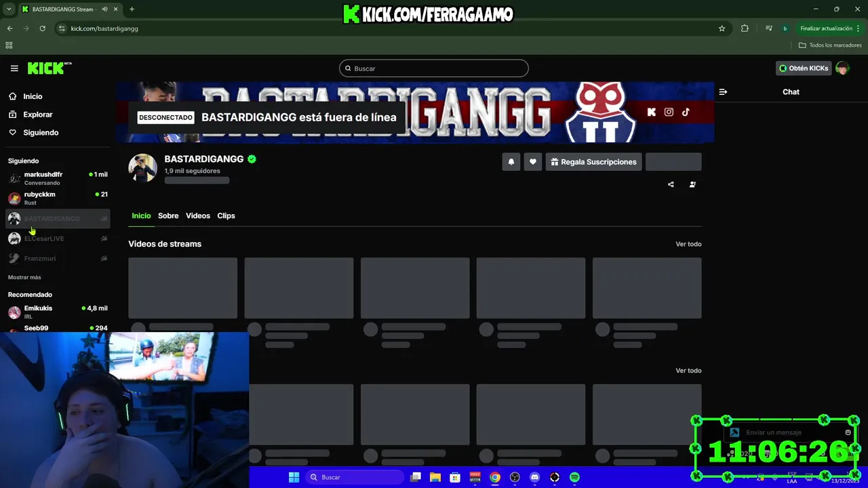Open Task View on taskbar

pos(416,477)
